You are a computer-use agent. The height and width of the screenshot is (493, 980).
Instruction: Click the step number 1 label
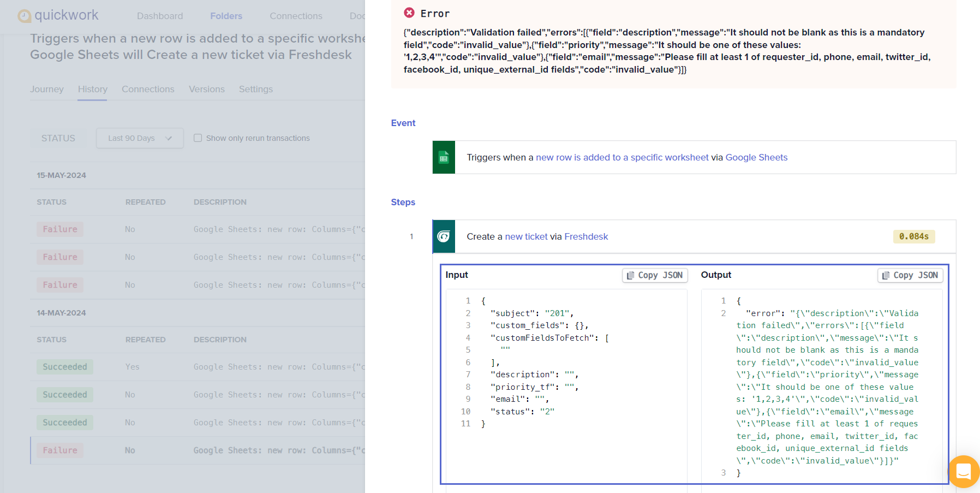pyautogui.click(x=411, y=236)
